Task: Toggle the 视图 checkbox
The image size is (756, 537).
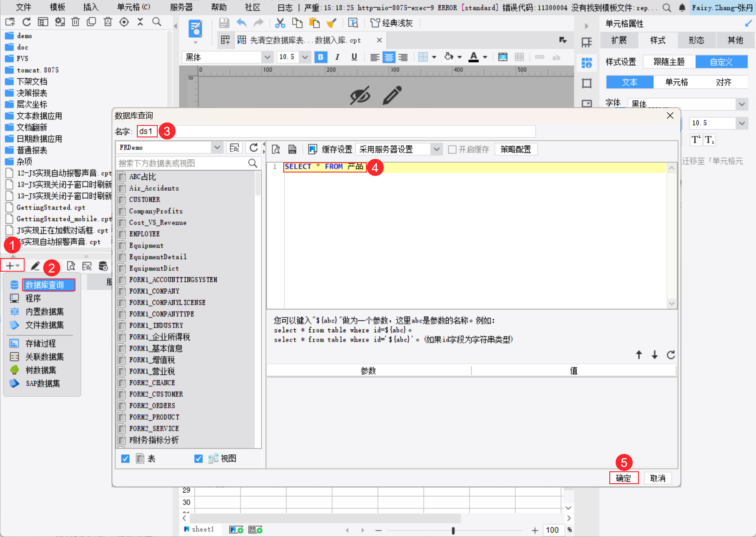Action: [198, 458]
